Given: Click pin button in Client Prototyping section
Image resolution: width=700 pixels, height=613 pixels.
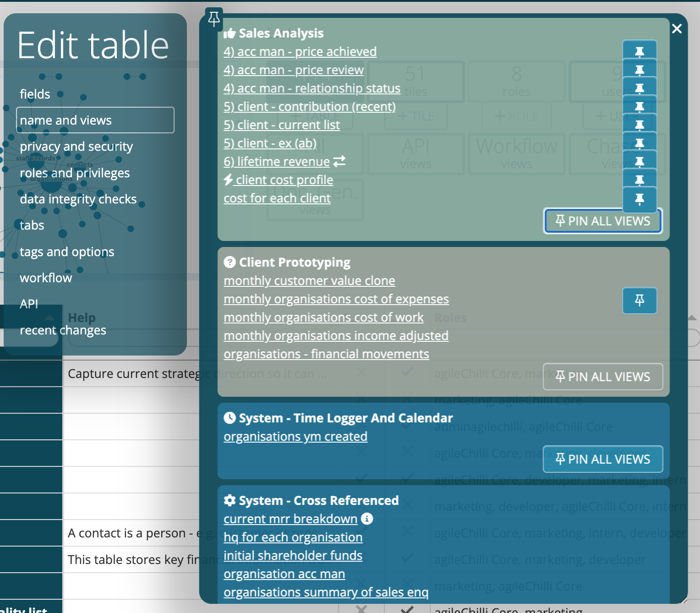Looking at the screenshot, I should 640,301.
